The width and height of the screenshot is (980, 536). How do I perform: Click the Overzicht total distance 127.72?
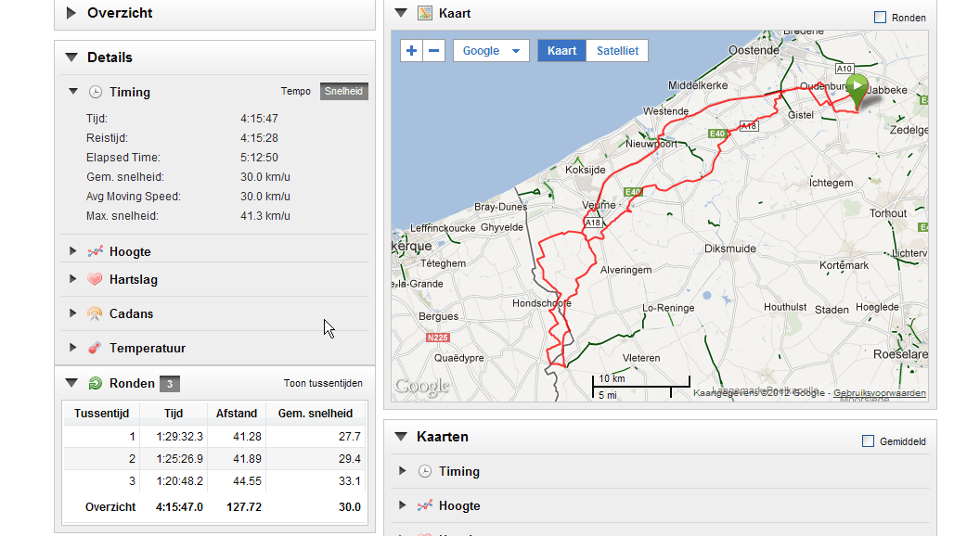(x=244, y=506)
